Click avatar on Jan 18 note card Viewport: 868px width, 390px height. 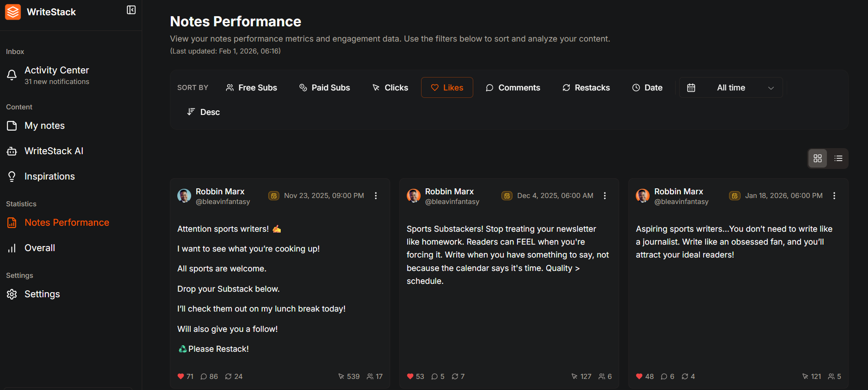[x=643, y=196]
